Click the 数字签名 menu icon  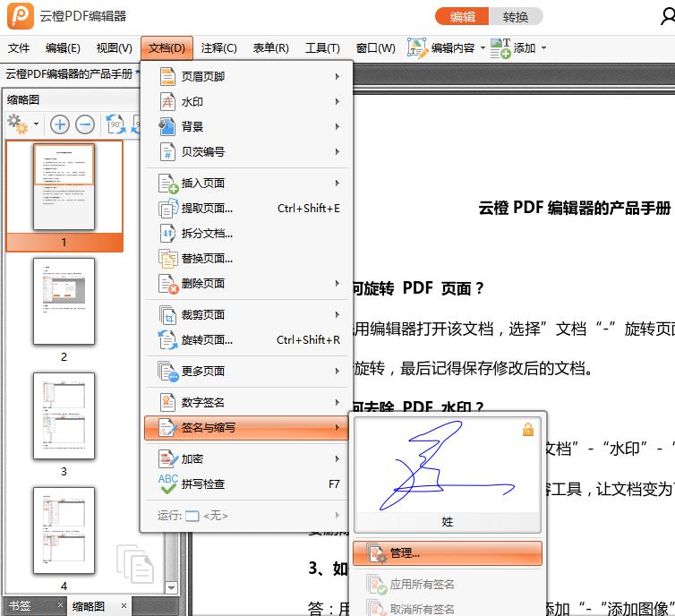click(167, 403)
